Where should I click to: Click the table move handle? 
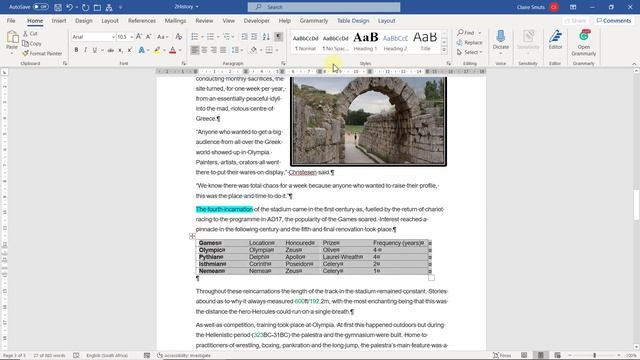(192, 236)
